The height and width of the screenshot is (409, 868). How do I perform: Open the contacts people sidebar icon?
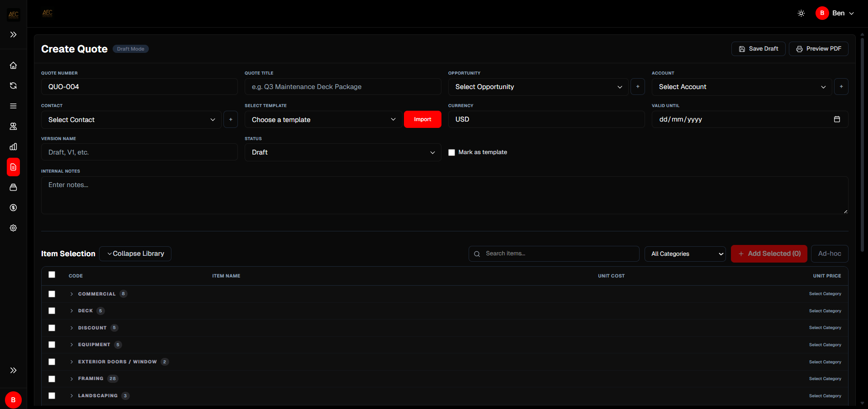coord(13,127)
